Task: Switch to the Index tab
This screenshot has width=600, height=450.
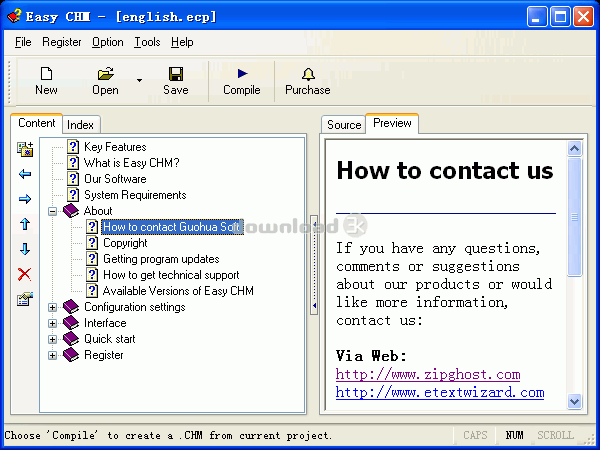Action: point(81,125)
